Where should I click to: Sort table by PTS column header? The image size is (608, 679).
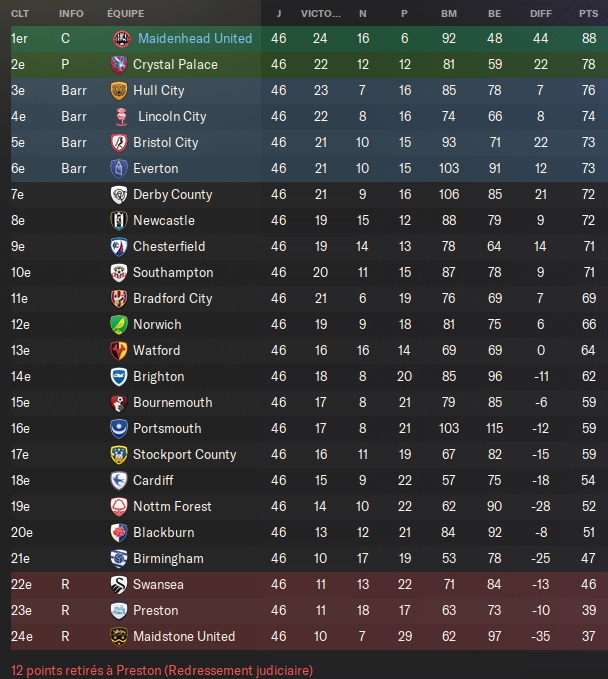[588, 13]
